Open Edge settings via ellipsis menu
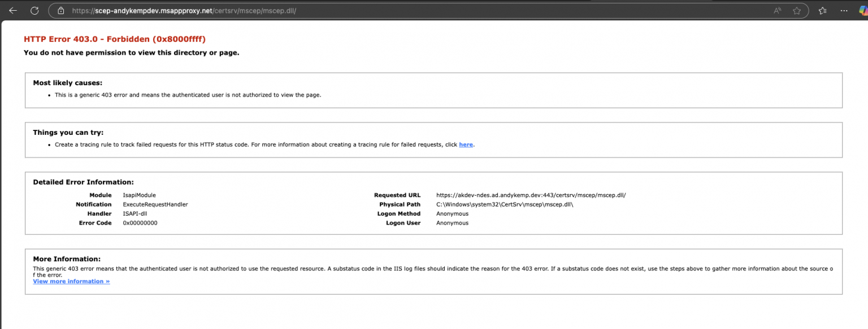Image resolution: width=868 pixels, height=329 pixels. [844, 10]
